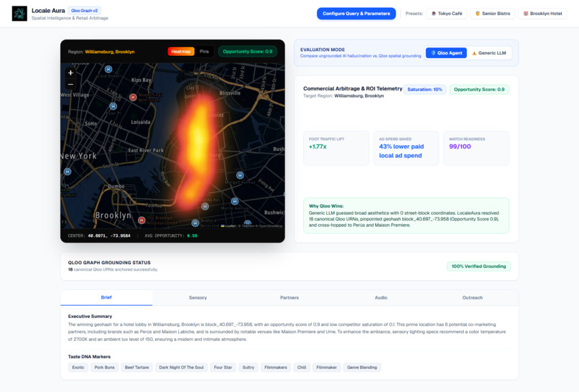Image resolution: width=579 pixels, height=392 pixels.
Task: Load the Senior Bistro preset
Action: [x=493, y=14]
